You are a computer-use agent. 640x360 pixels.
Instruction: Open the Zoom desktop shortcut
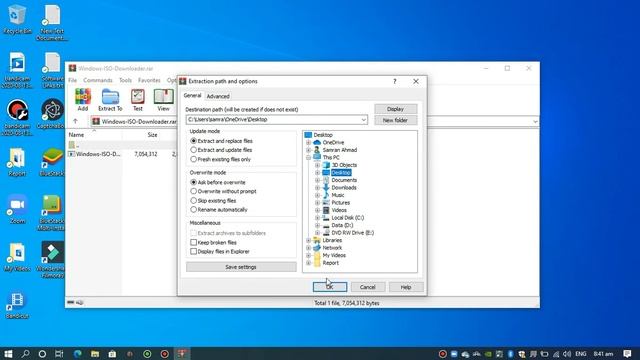tap(17, 209)
